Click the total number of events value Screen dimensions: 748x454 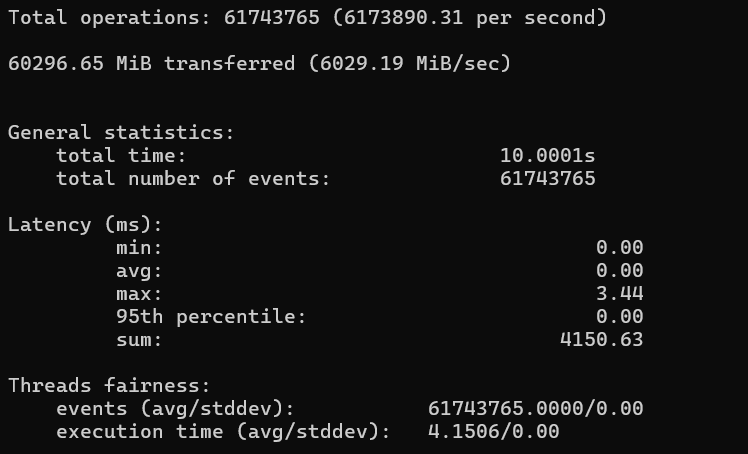point(547,179)
